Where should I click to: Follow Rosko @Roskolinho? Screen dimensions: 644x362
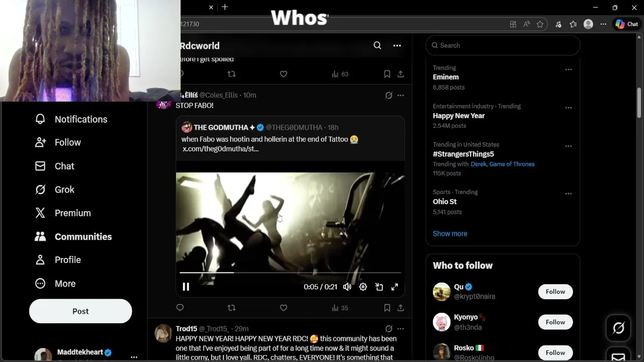[x=555, y=352]
